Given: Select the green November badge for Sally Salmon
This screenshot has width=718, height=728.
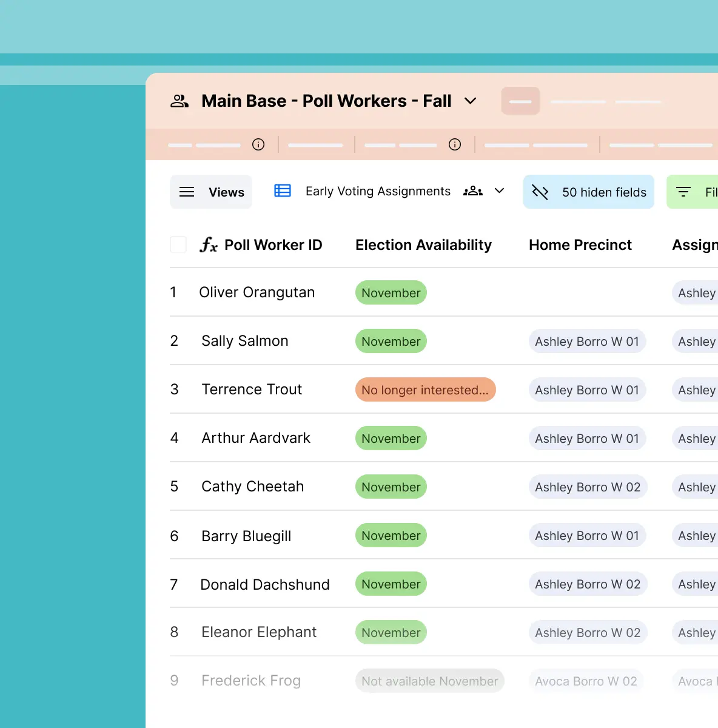Looking at the screenshot, I should (391, 341).
